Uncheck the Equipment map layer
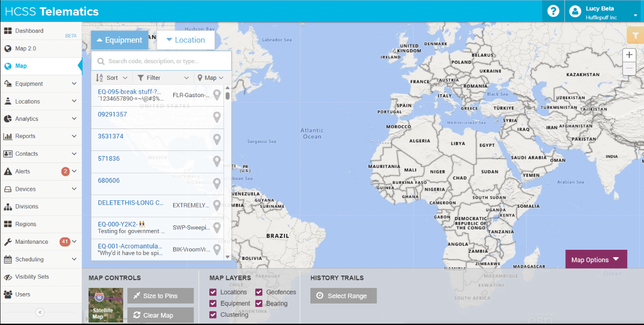 pyautogui.click(x=213, y=304)
